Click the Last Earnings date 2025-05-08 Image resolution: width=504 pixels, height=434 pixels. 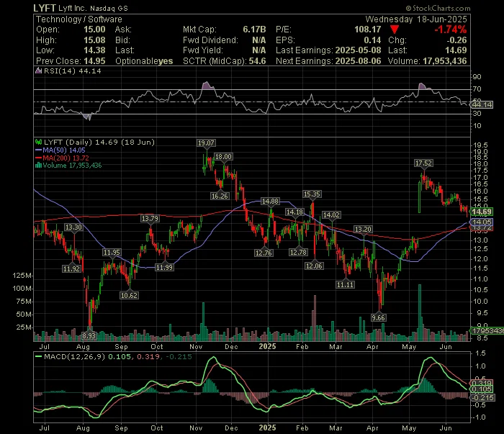pos(358,50)
